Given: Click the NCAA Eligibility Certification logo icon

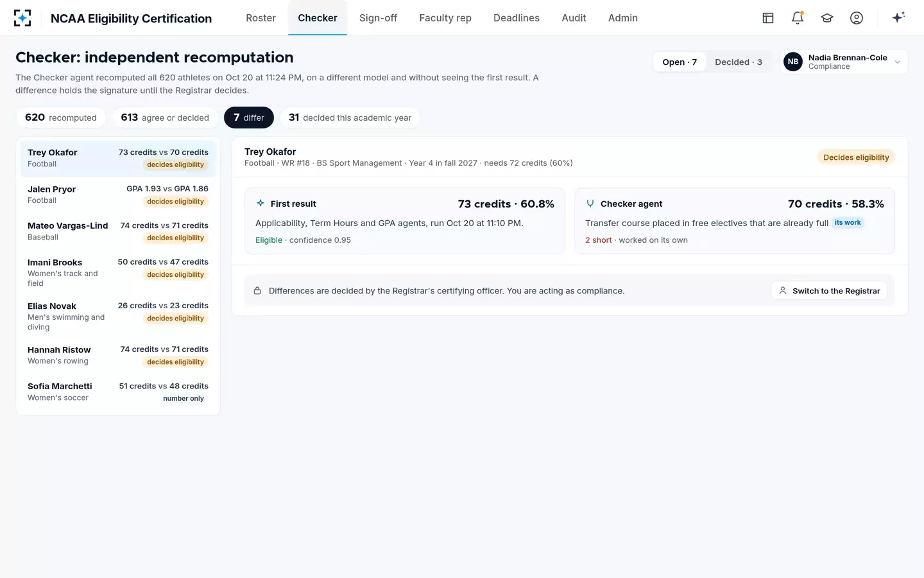Looking at the screenshot, I should tap(22, 18).
